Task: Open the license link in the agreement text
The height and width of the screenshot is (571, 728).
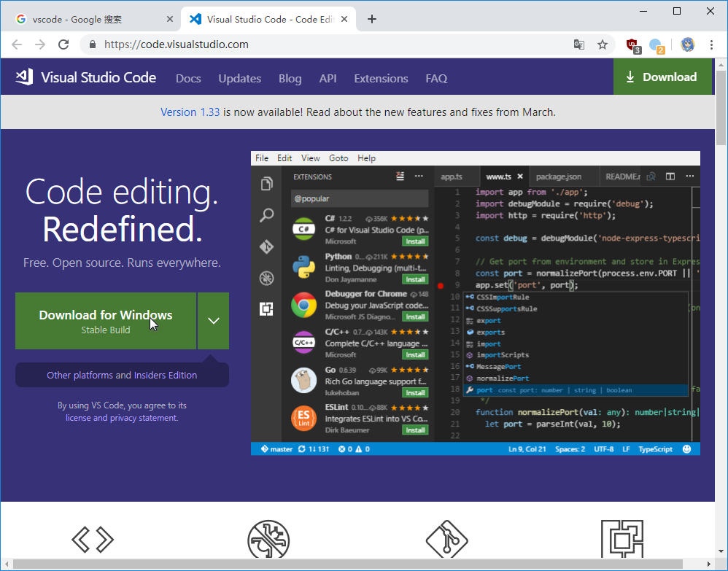Action: pos(78,418)
